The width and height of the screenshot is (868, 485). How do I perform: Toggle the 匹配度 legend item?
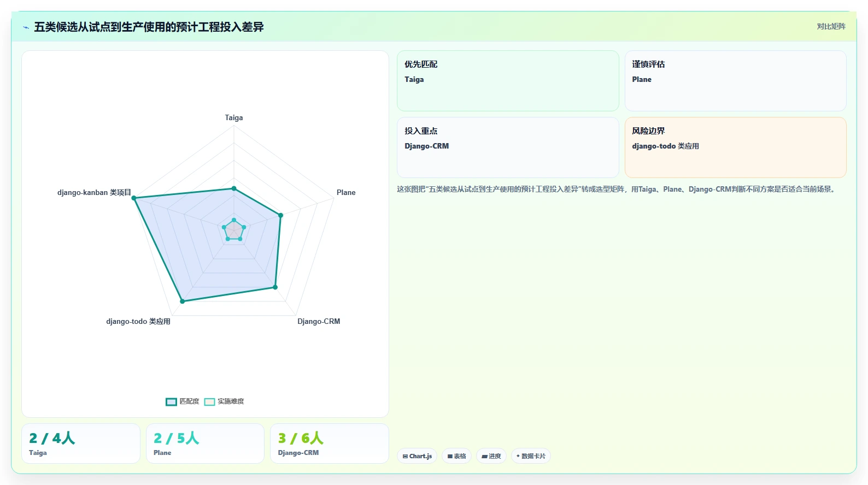(183, 401)
